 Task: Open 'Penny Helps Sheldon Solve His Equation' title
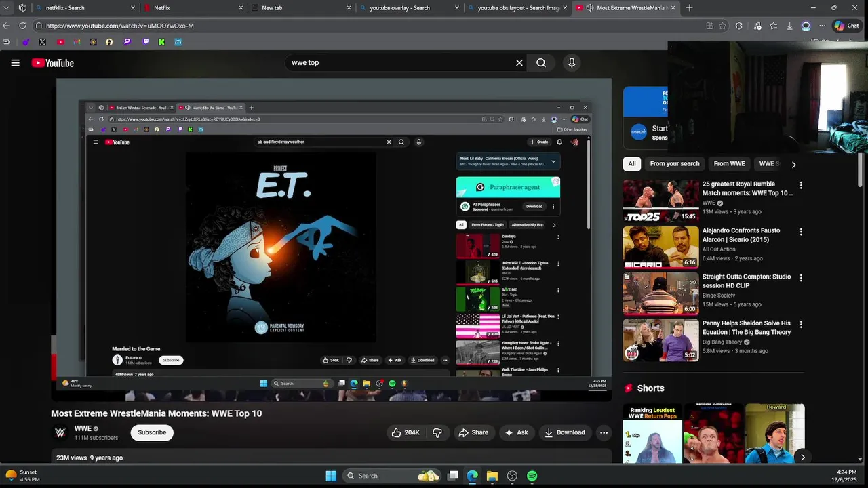click(x=747, y=328)
